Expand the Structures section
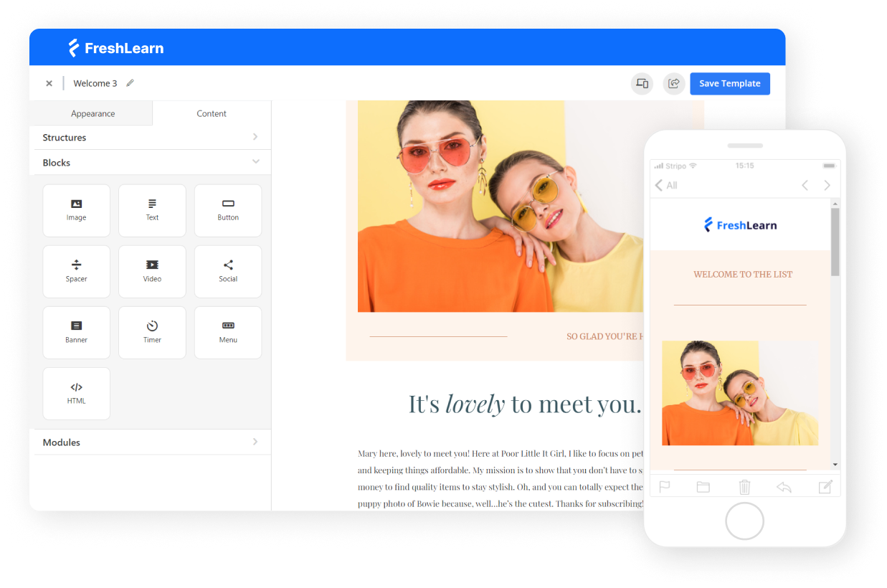This screenshot has width=887, height=588. pyautogui.click(x=151, y=137)
